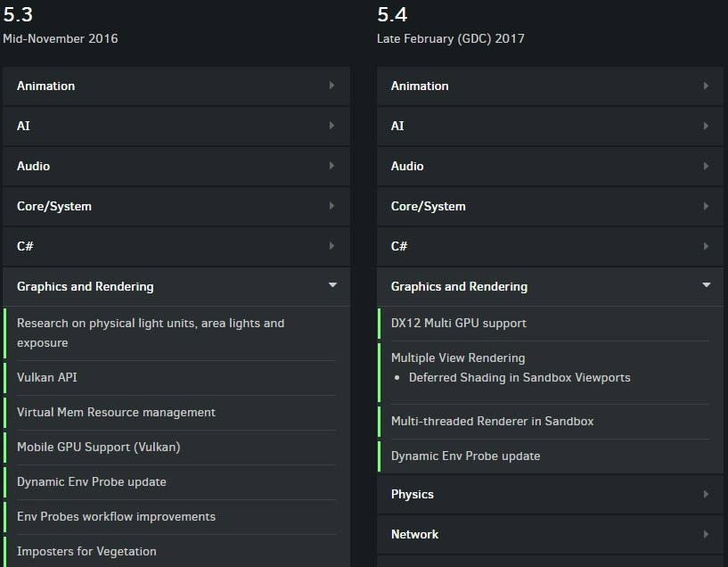The image size is (728, 567).
Task: Collapse Graphics and Rendering in 5.3 column
Action: coord(332,286)
